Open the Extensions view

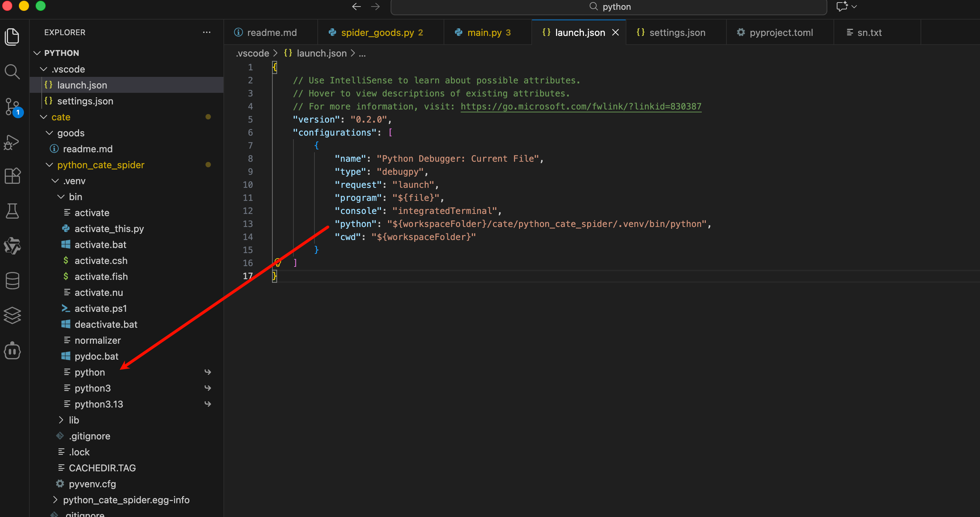(x=12, y=176)
